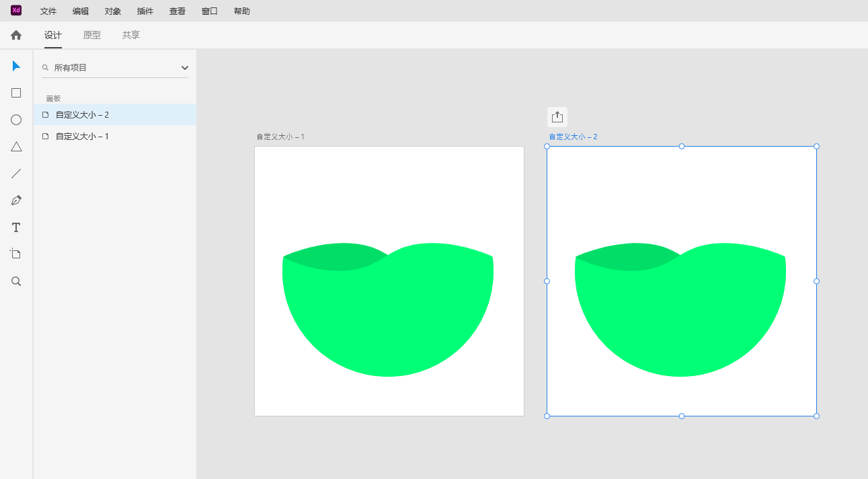Screen dimensions: 868x479
Task: Select the Zoom magnifier tool
Action: 16,281
